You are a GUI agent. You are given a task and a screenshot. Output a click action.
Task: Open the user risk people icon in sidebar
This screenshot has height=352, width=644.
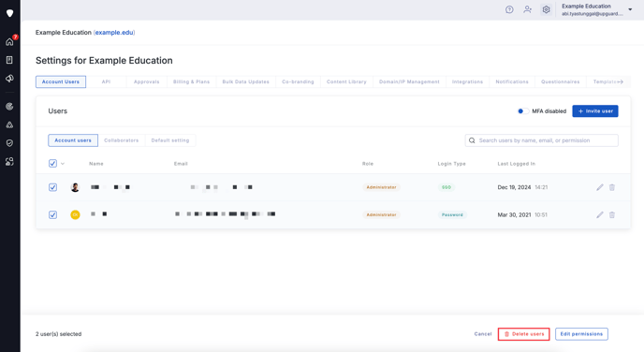click(9, 161)
